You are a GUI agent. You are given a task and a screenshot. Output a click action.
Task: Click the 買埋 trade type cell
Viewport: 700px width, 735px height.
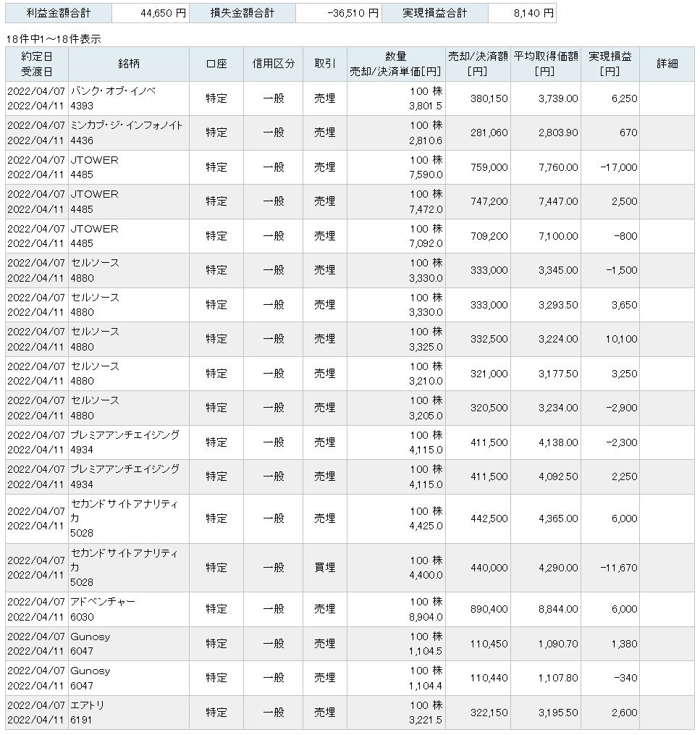325,568
